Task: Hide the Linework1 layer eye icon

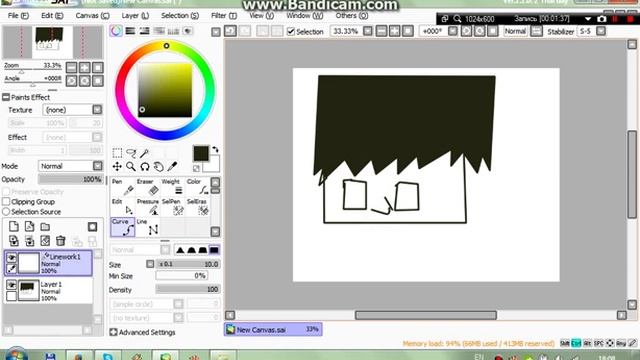Action: pos(11,258)
